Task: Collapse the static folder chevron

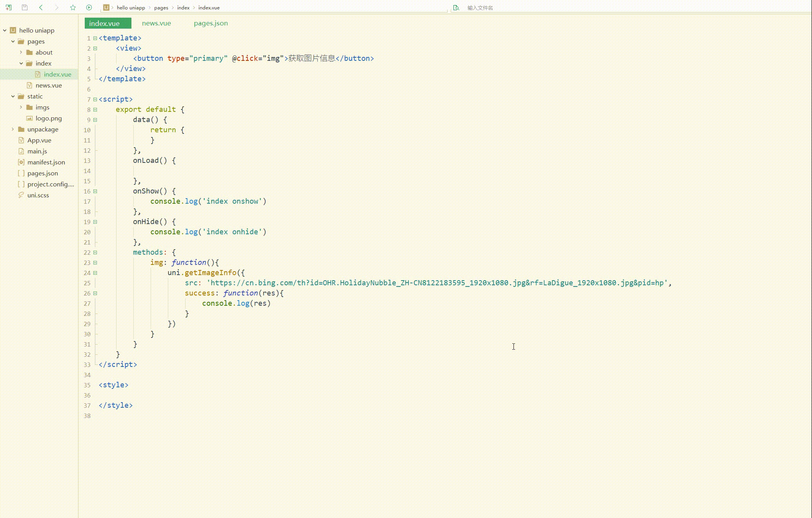Action: pos(13,96)
